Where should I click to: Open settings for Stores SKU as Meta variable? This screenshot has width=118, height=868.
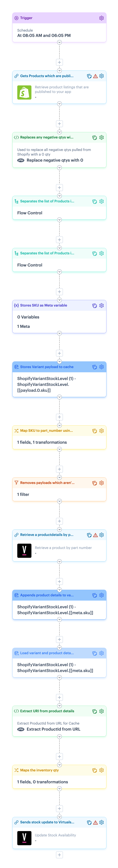(101, 306)
